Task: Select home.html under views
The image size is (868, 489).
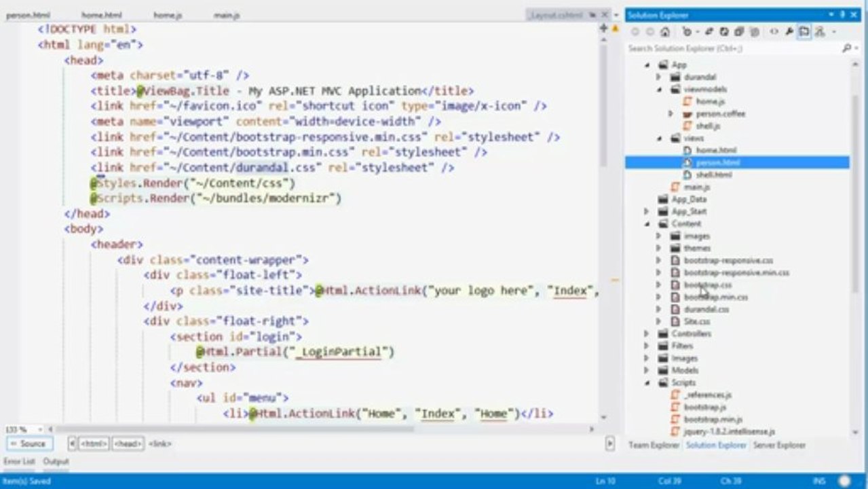Action: coord(716,150)
